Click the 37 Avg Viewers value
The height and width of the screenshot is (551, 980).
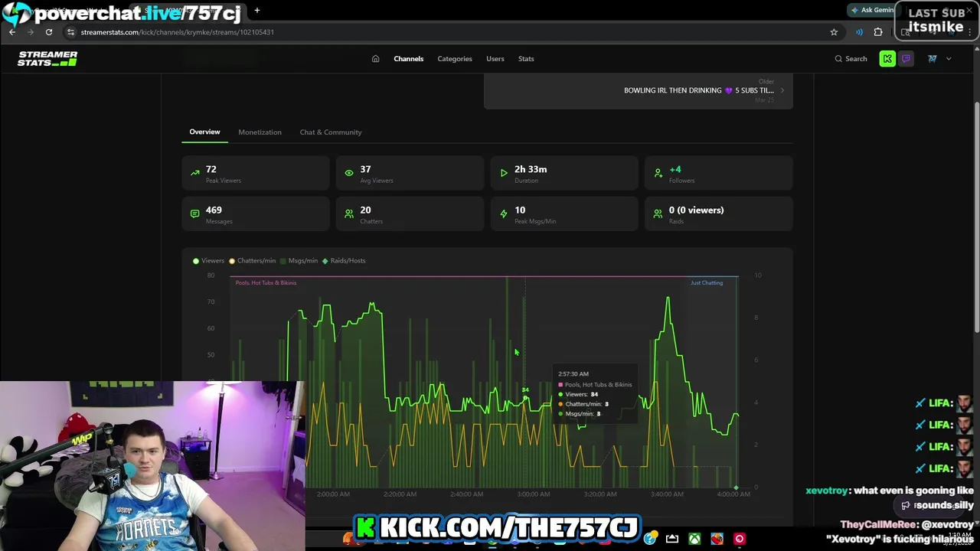(365, 169)
